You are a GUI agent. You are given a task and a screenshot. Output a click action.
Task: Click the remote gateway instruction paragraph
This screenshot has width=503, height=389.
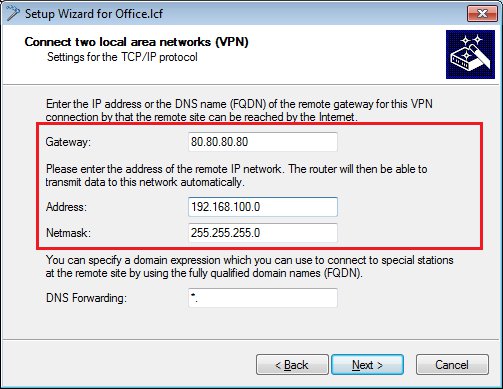(239, 110)
